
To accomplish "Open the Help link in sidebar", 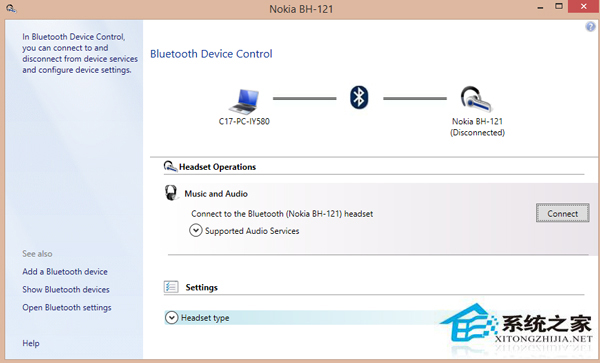I will coord(31,343).
